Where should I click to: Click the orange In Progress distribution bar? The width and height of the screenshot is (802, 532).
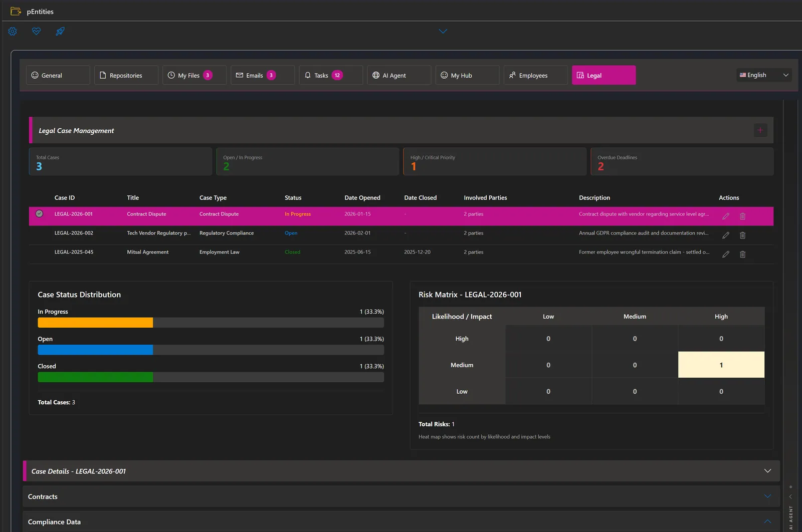point(95,323)
